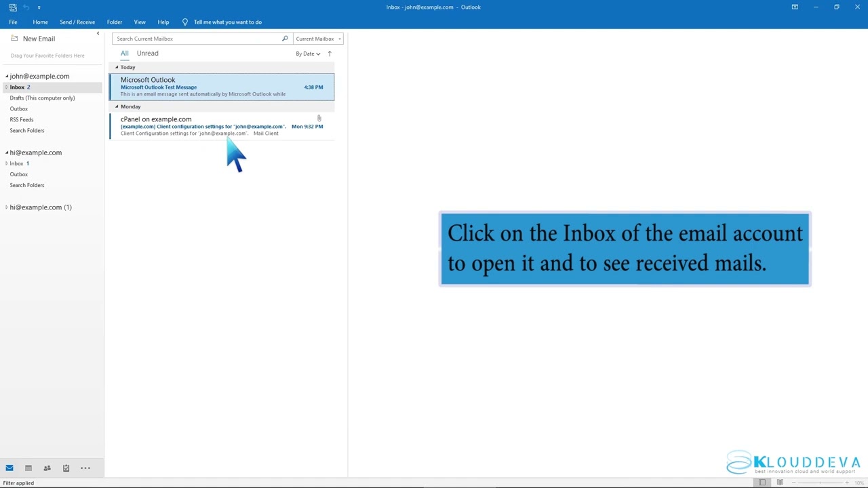Switch to Normal view in status bar
This screenshot has height=488, width=868.
(x=762, y=483)
